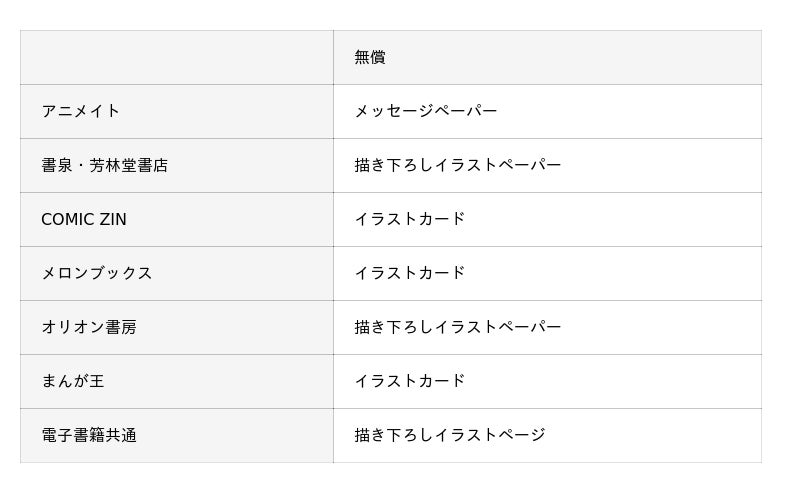Select the オリオン書房 store cell
This screenshot has height=493, width=800.
[x=89, y=328]
